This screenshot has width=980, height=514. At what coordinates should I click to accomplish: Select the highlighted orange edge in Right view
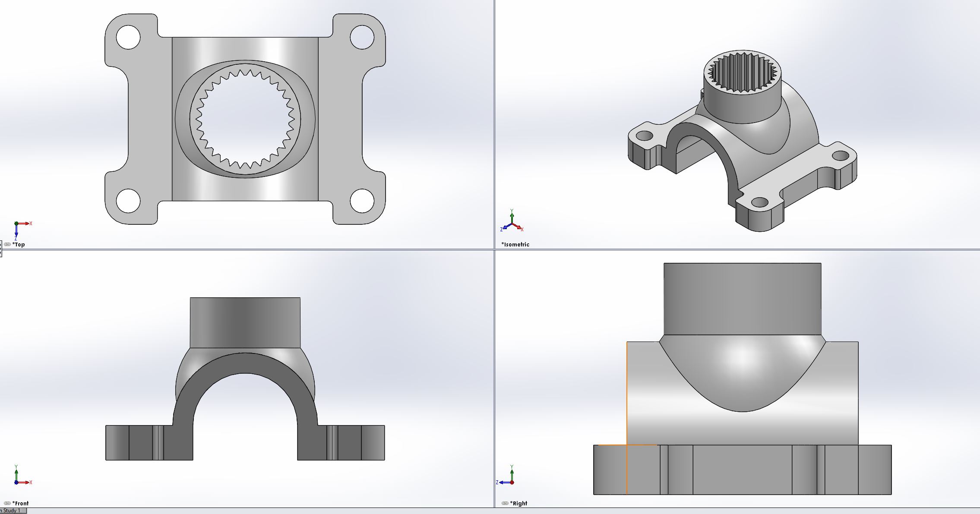tap(626, 470)
